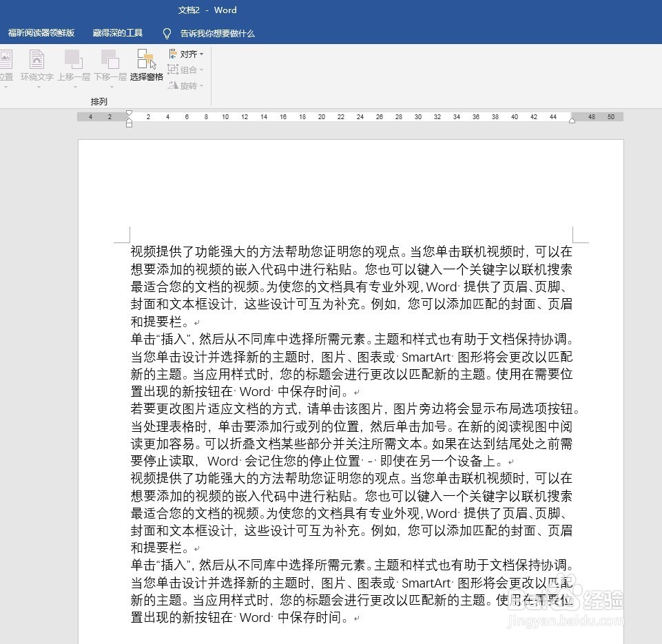Expand the Position dropdown arrow
The image size is (662, 644).
point(6,87)
